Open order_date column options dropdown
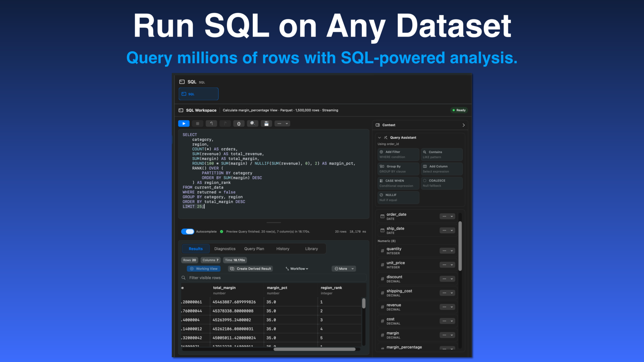The width and height of the screenshot is (644, 362). point(447,216)
